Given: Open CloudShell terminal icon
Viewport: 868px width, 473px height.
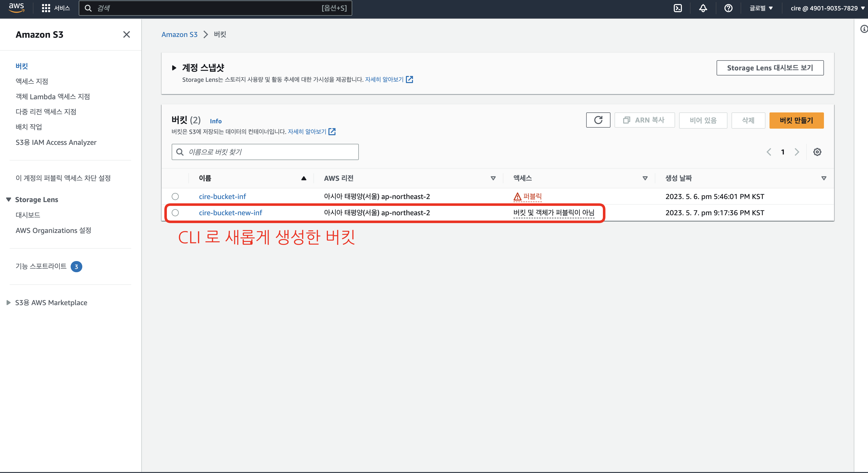Looking at the screenshot, I should point(678,8).
